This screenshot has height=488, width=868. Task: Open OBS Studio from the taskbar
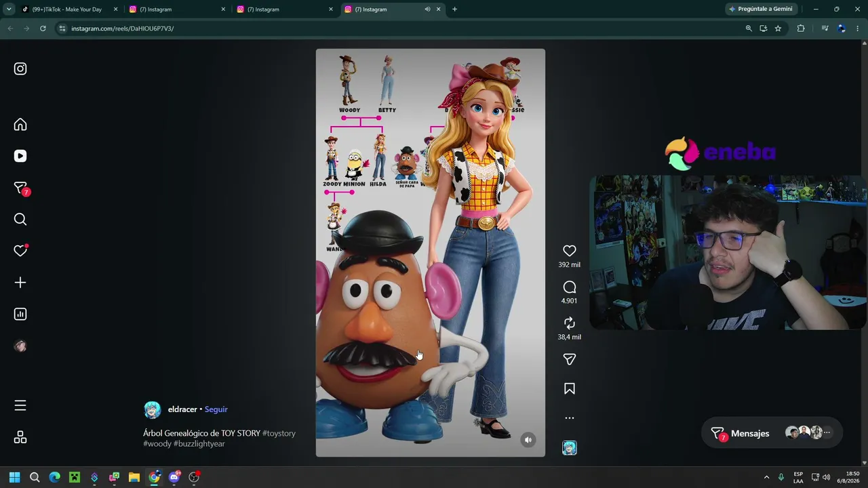pos(194,477)
